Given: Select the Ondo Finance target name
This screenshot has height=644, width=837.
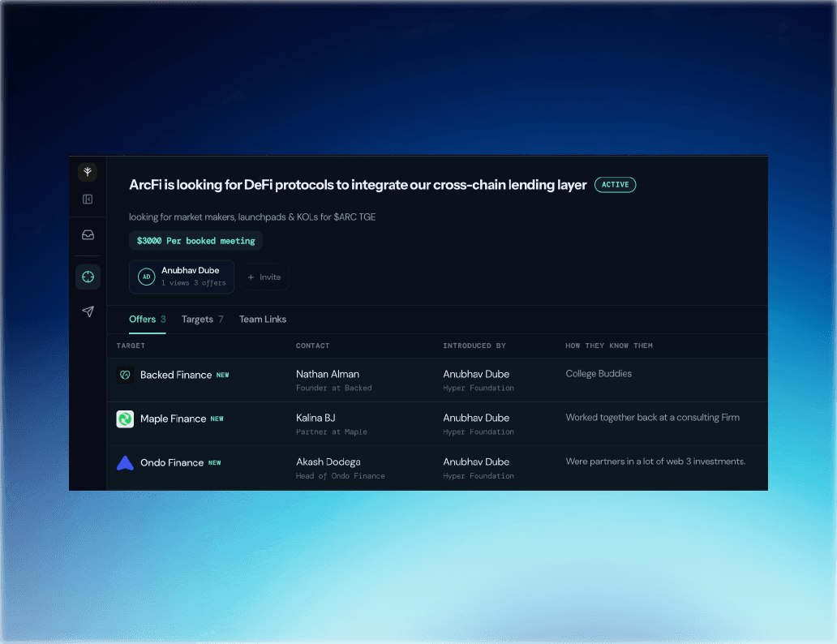Looking at the screenshot, I should [172, 463].
